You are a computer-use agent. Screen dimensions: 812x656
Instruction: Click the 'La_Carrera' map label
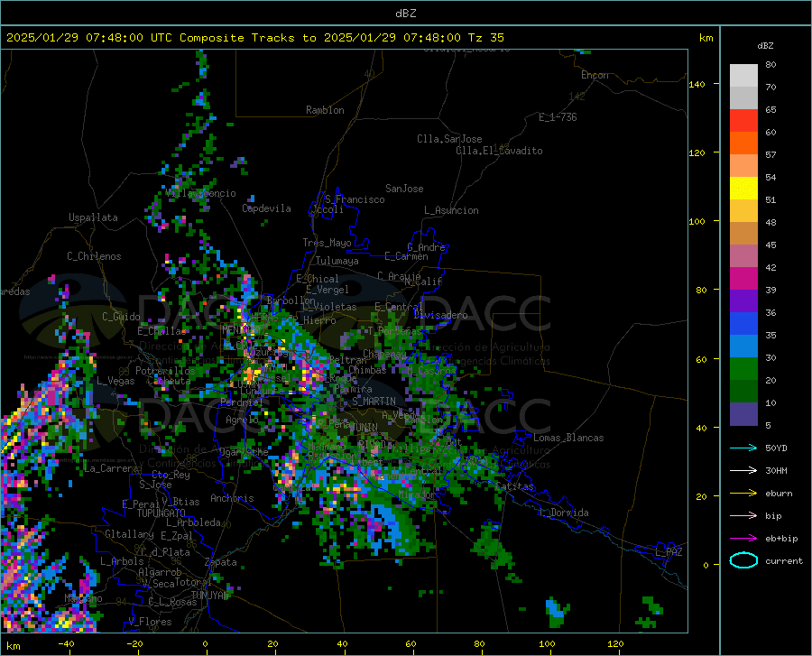[x=111, y=468]
